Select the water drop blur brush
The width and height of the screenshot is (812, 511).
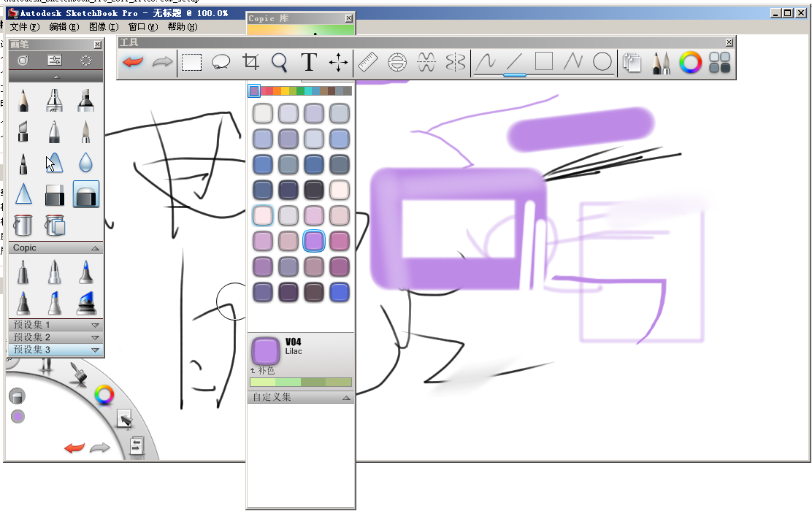[85, 163]
